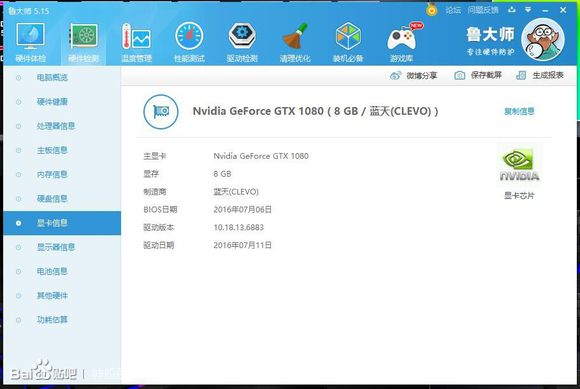Click the 显卡芯片 label under NVIDIA logo
Viewport: 580px width, 389px height.
(x=519, y=196)
